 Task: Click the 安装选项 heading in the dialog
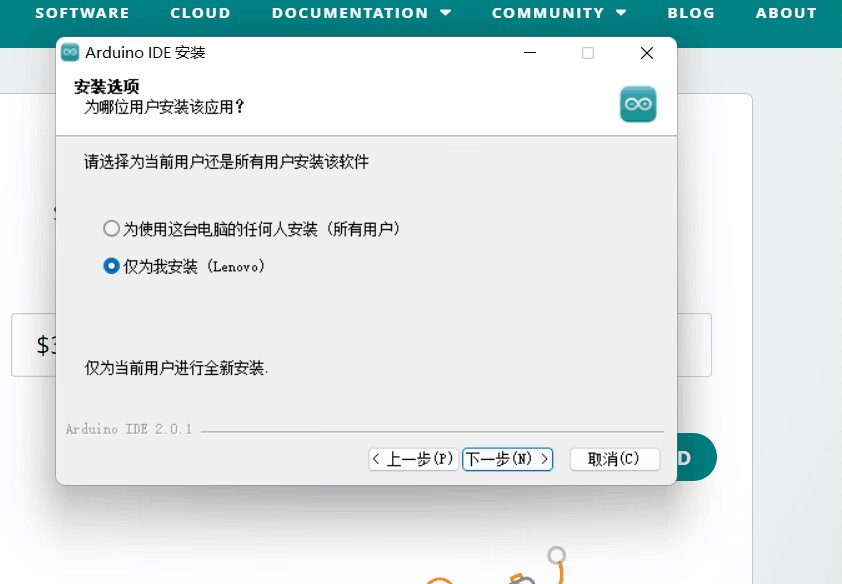coord(107,87)
